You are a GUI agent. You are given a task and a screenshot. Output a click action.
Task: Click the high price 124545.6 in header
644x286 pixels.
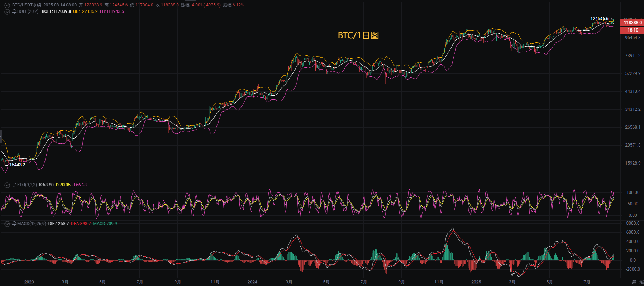[119, 5]
